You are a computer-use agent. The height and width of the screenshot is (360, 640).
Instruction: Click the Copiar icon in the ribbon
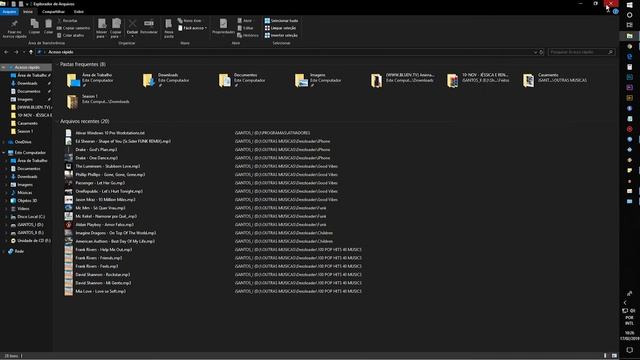[x=34, y=24]
